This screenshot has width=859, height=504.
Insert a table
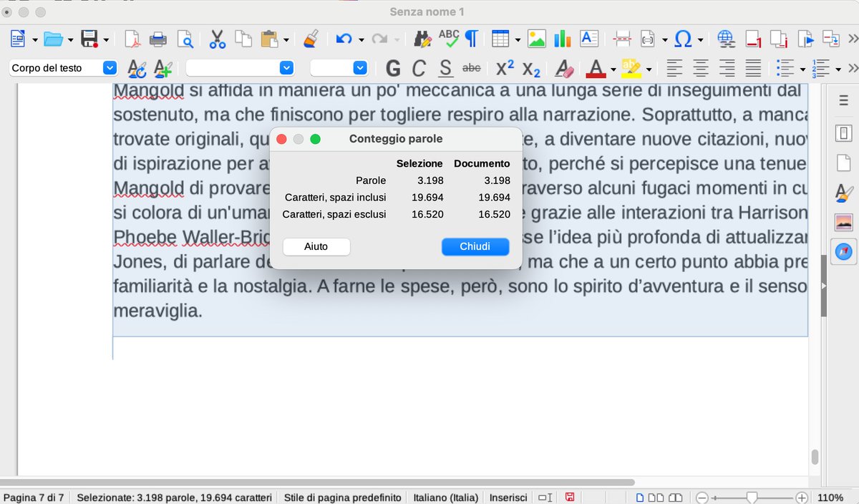(x=501, y=38)
